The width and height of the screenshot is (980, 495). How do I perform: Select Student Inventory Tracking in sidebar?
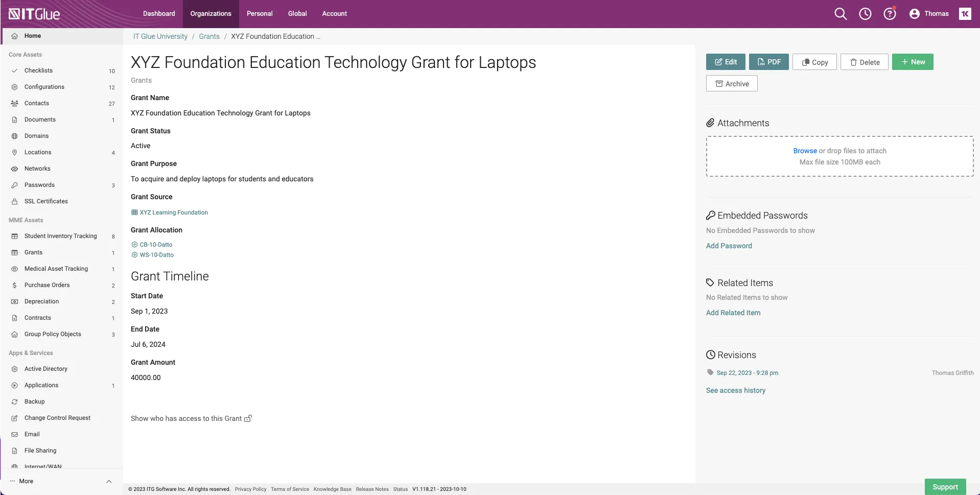point(60,236)
